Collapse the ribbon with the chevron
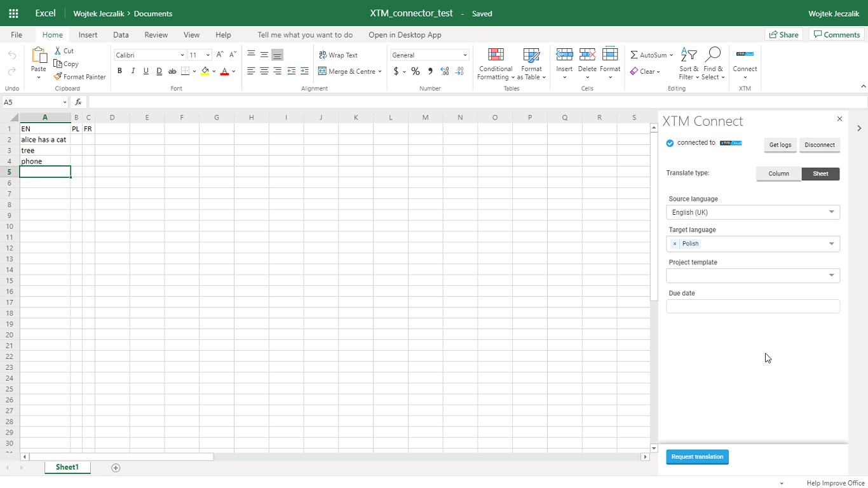The width and height of the screenshot is (868, 488). pos(863,86)
